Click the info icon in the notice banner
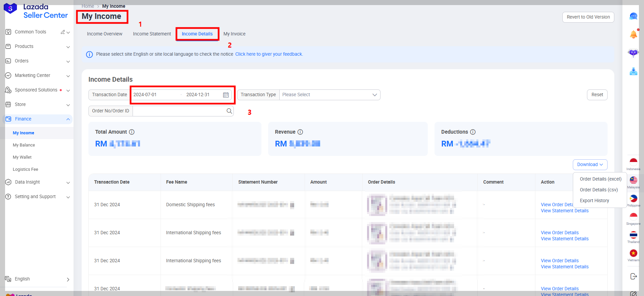 pos(89,54)
